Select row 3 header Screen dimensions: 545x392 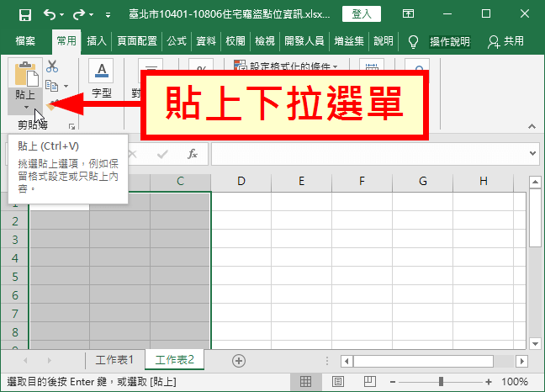14,240
